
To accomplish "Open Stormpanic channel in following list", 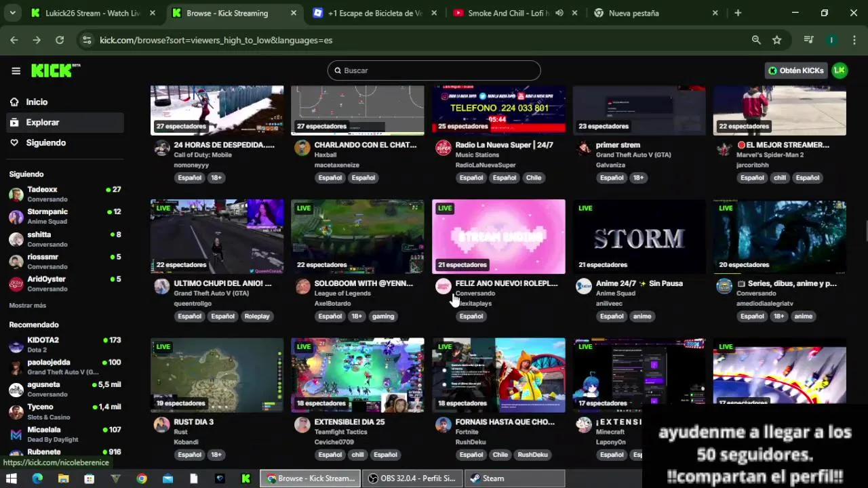I will (65, 217).
